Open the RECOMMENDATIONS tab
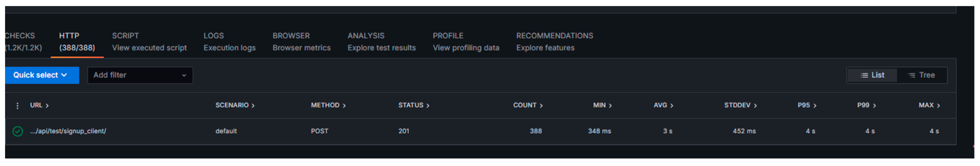Screen dimensions: 980x166 point(554,41)
